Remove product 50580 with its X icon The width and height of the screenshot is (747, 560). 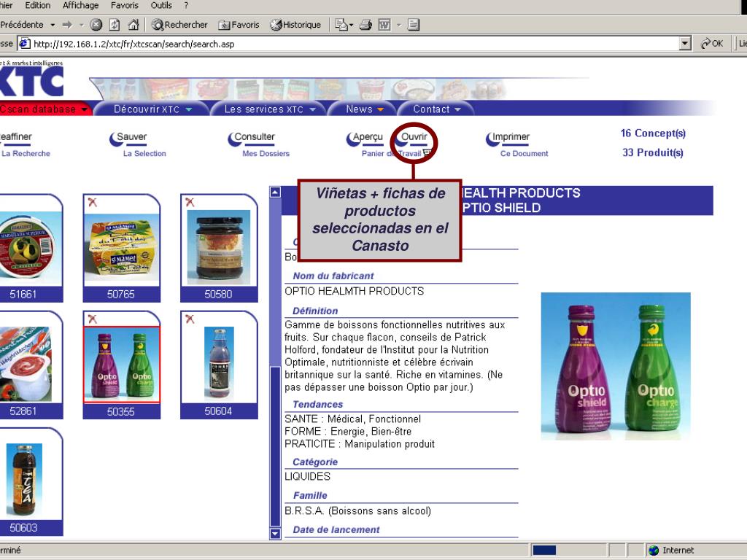(190, 203)
